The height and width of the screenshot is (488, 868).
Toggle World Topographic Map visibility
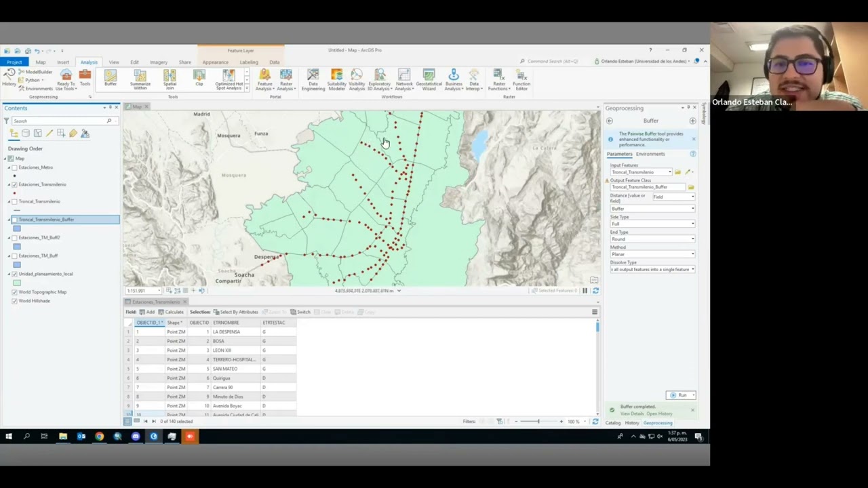pos(14,292)
